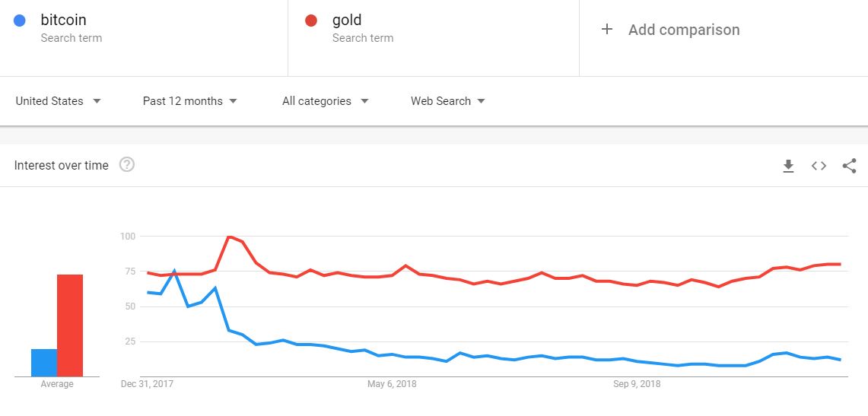Click the Add comparison button

pyautogui.click(x=683, y=30)
